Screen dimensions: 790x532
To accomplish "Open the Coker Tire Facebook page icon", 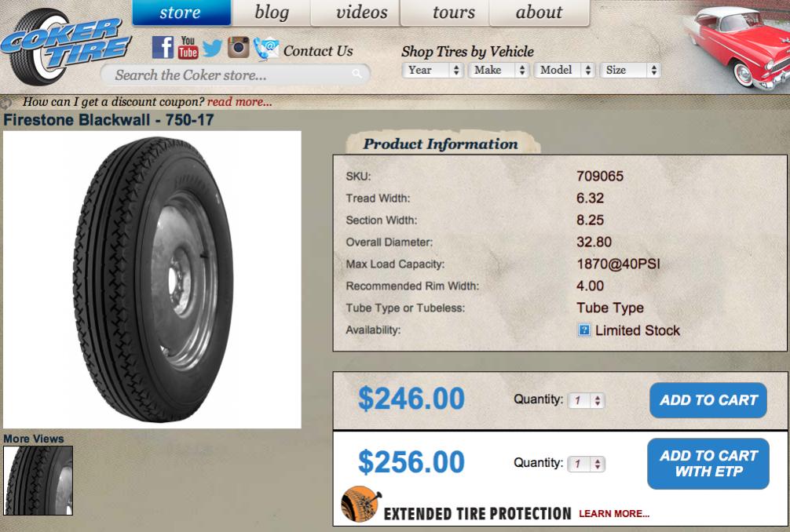I will (x=163, y=48).
